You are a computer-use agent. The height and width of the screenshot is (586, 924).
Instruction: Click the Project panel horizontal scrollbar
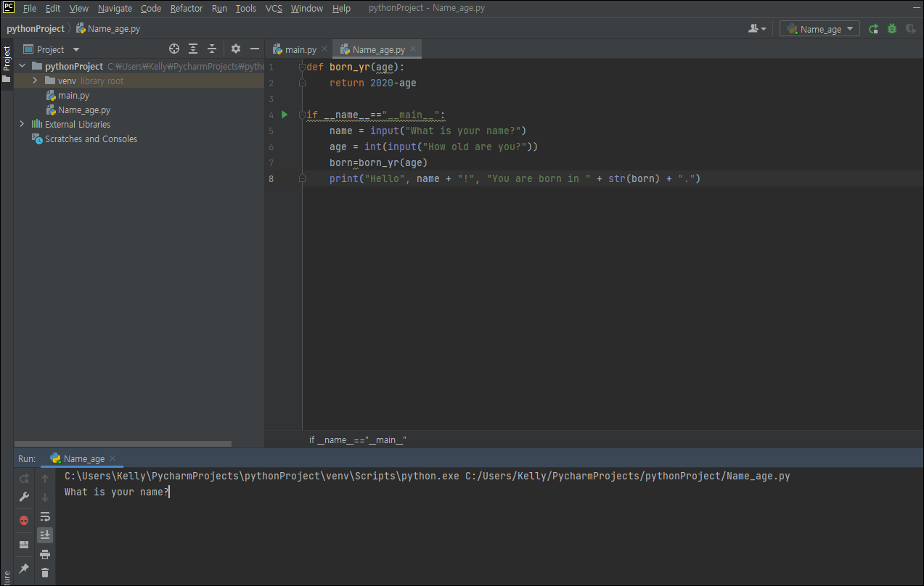tap(123, 444)
